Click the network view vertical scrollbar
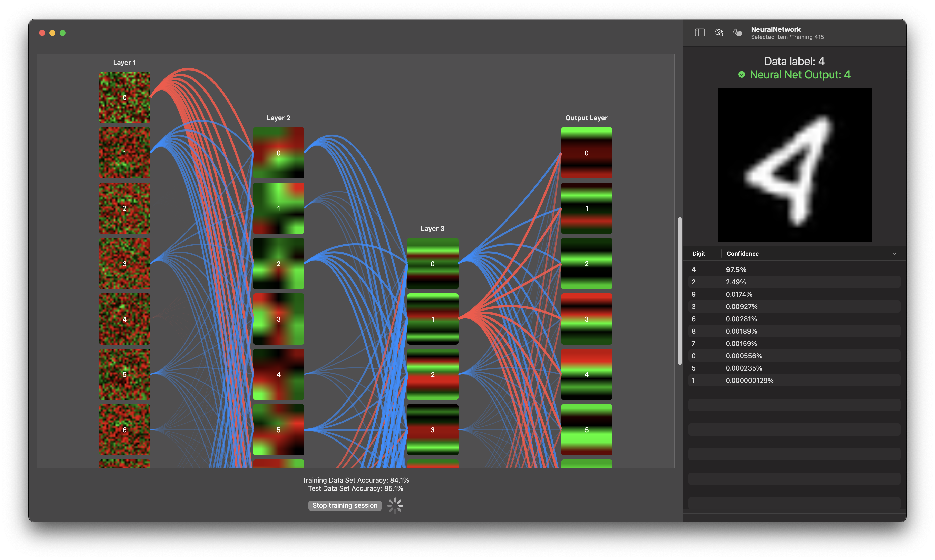Screen dimensions: 935x560 click(680, 291)
